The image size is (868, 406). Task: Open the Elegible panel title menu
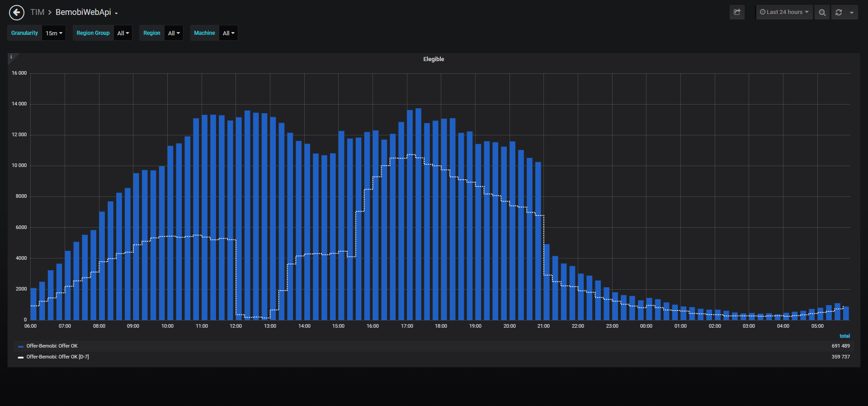click(434, 59)
